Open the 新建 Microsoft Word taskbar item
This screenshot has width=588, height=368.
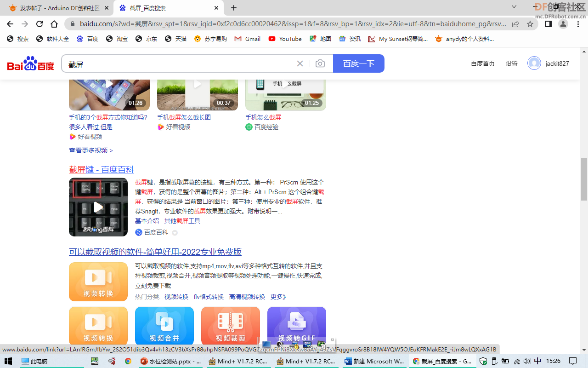(x=374, y=361)
